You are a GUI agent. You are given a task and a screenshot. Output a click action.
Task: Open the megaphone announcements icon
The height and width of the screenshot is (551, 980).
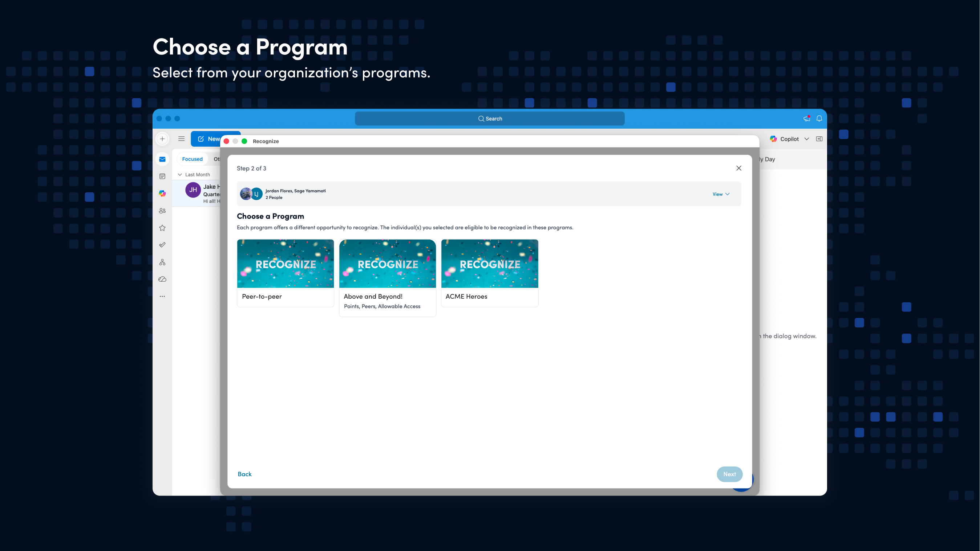click(x=806, y=119)
